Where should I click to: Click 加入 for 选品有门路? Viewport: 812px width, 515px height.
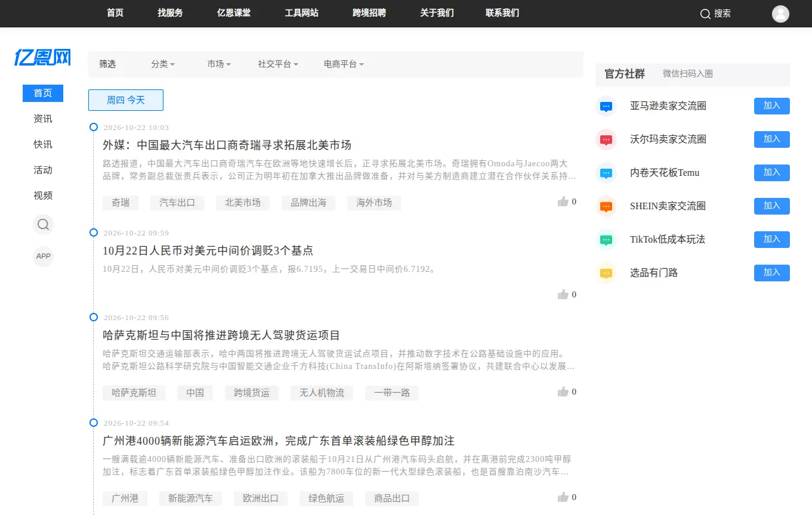(x=772, y=273)
